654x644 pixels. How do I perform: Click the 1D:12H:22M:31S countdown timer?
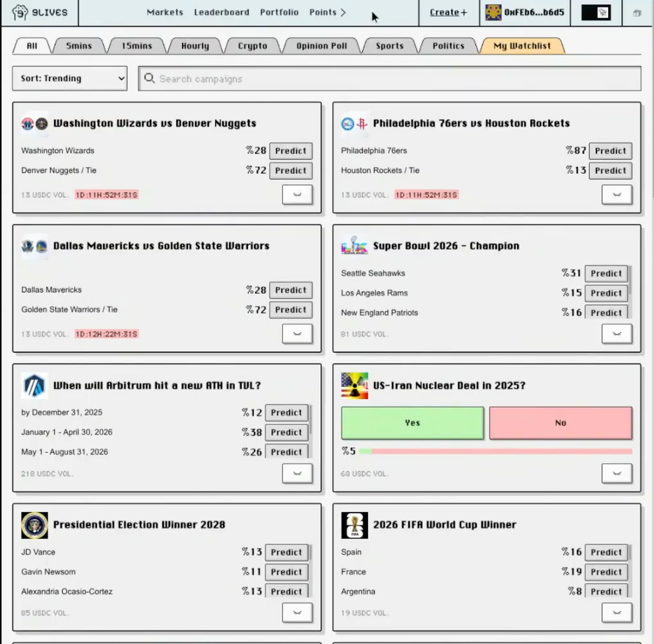click(106, 334)
